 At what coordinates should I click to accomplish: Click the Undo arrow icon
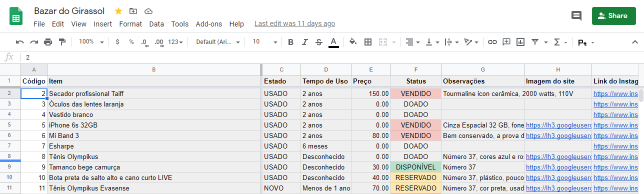[x=20, y=42]
